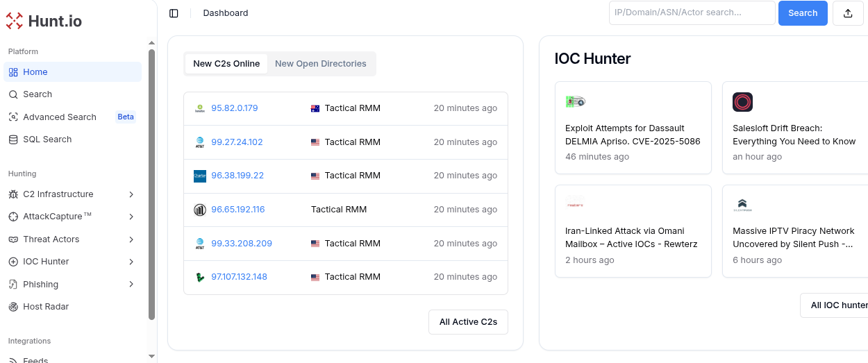Click the IOC Hunter plus-circle icon
Viewport: 868px width, 363px height.
[x=13, y=262]
